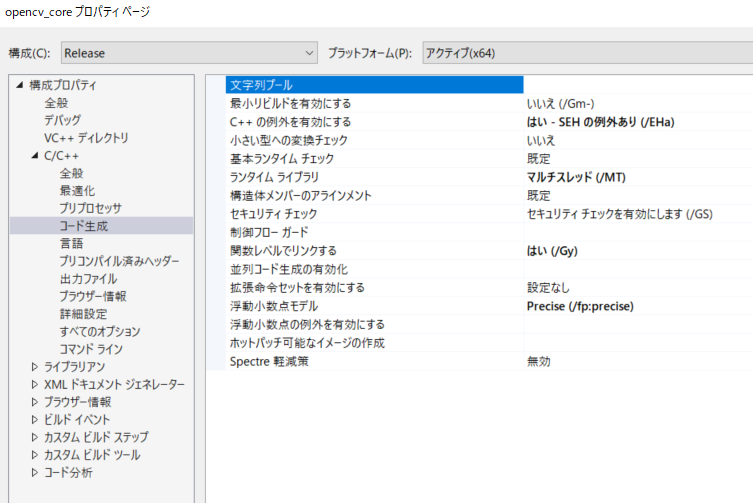Screen dimensions: 753x503
Task: Click the はい (/Gy) value
Action: 552,251
